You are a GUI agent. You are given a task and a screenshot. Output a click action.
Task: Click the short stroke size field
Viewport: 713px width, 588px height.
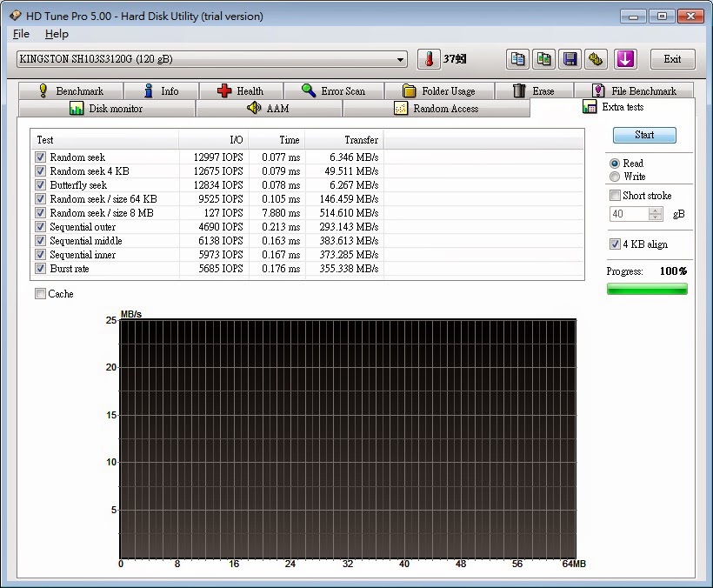[x=630, y=214]
